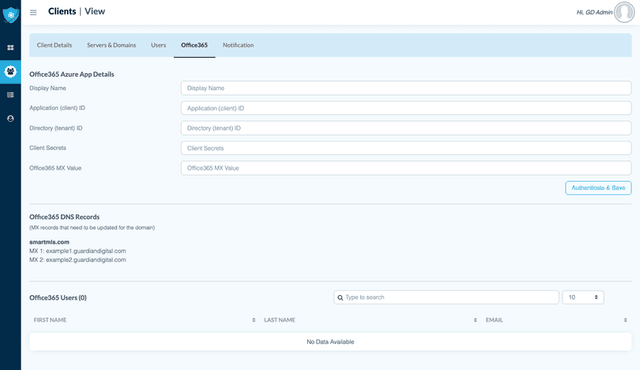Toggle the hamburger menu icon

(33, 13)
